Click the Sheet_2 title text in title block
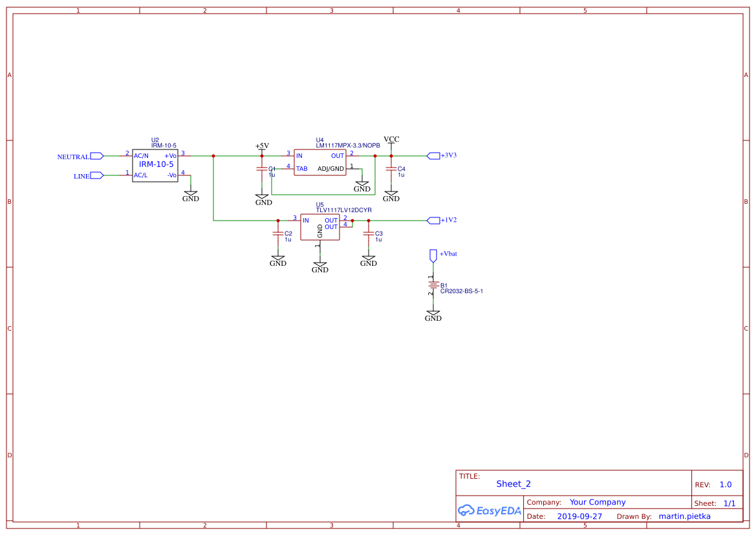The height and width of the screenshot is (535, 756). (513, 483)
